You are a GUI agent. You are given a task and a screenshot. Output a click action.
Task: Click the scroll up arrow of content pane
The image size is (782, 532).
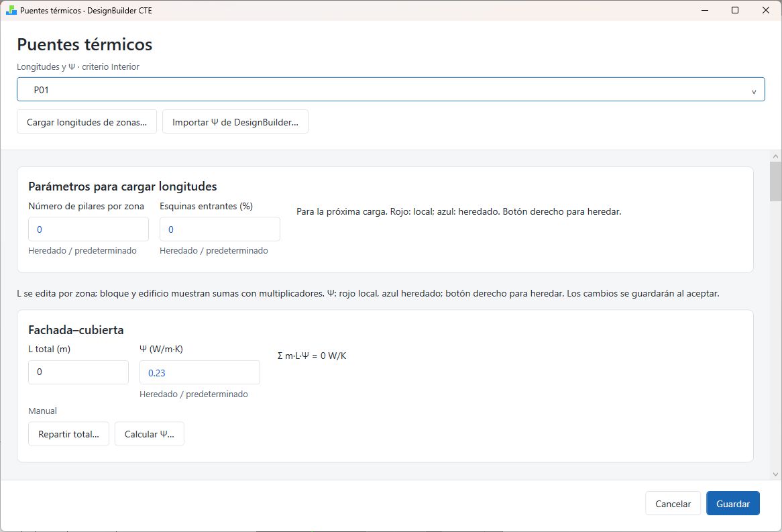(775, 156)
